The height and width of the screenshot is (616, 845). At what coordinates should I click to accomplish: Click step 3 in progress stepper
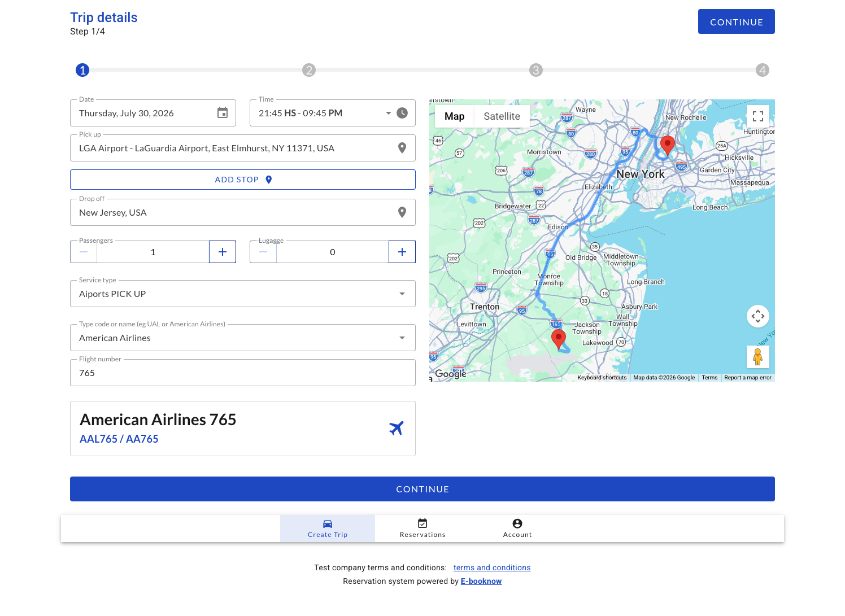click(x=535, y=70)
